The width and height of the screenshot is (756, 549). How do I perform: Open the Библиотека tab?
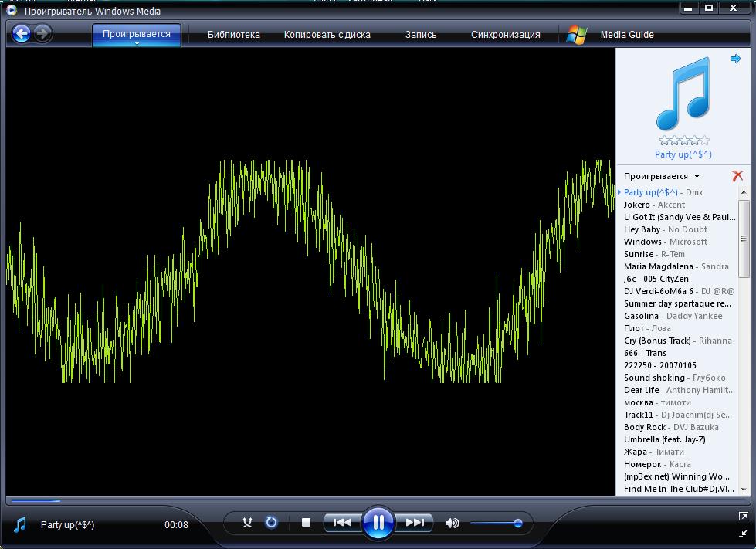point(233,35)
